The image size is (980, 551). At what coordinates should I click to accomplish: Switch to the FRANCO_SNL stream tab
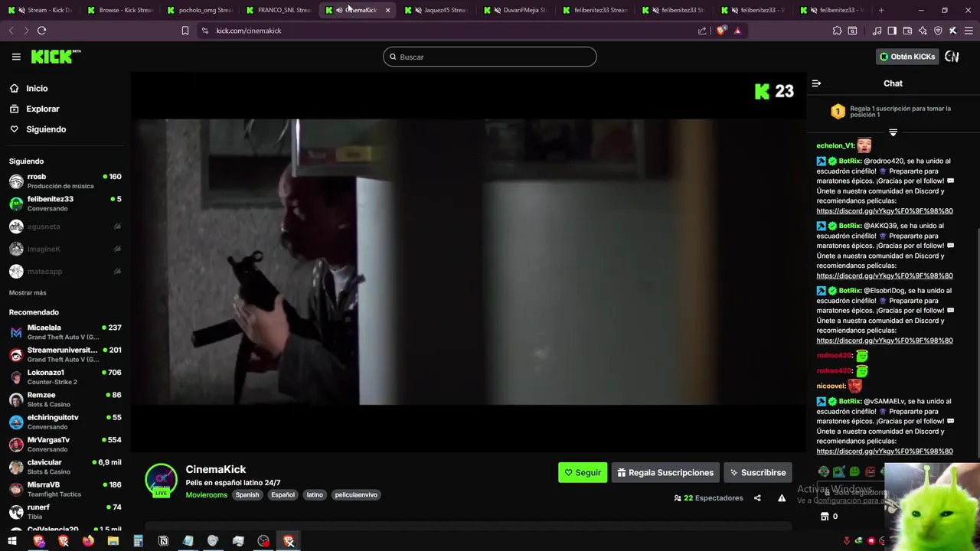(x=279, y=10)
